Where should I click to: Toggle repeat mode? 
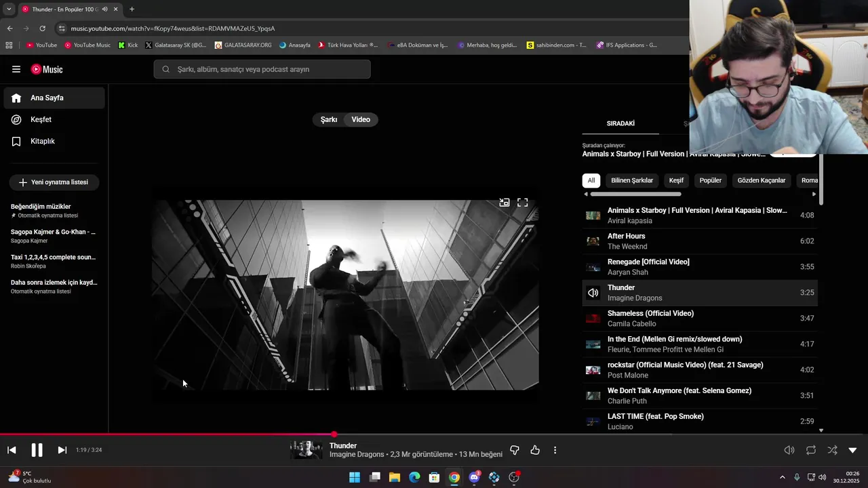click(x=811, y=450)
